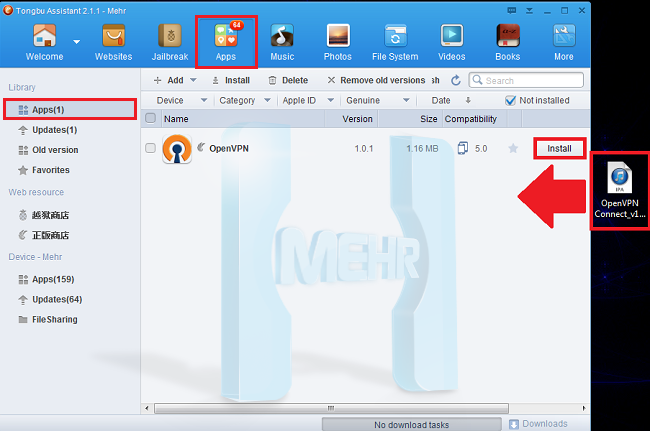Select Apps(1) in Library
The height and width of the screenshot is (431, 650).
[x=70, y=109]
